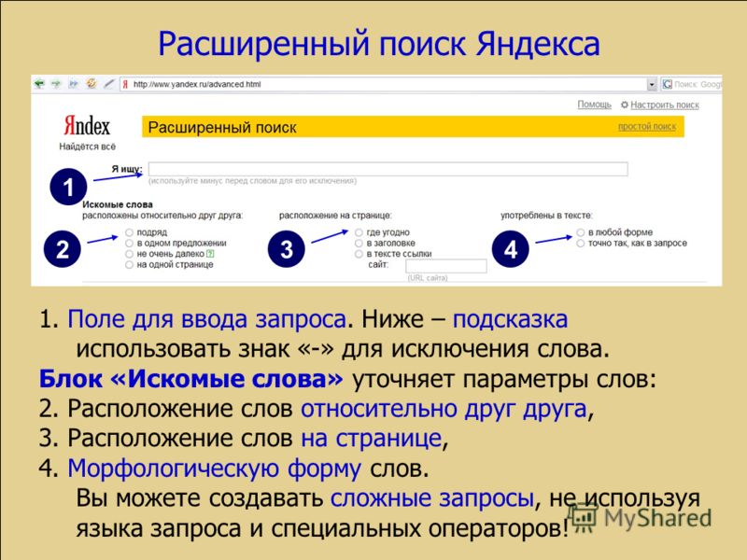Select the в тексте ссылки radio button
The height and width of the screenshot is (560, 747).
[359, 254]
